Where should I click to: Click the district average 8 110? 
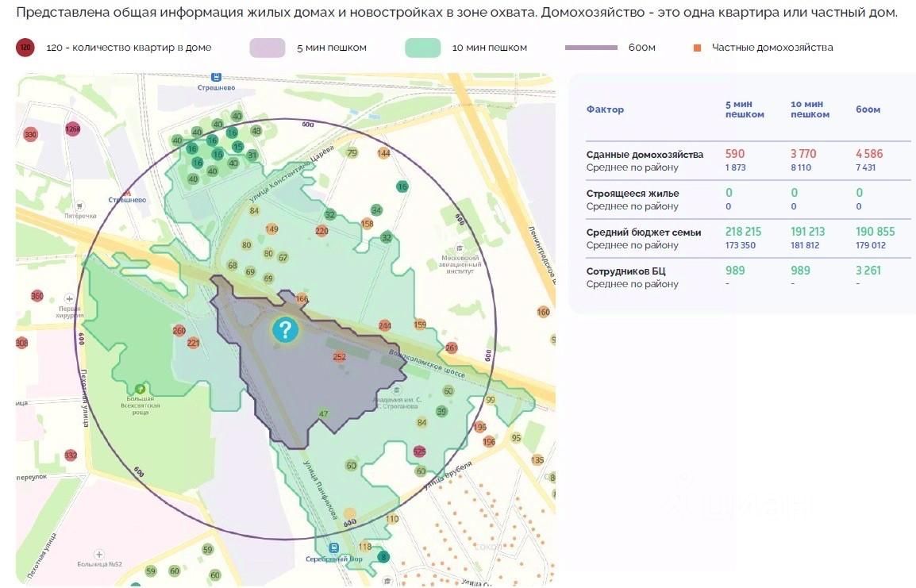pyautogui.click(x=801, y=167)
